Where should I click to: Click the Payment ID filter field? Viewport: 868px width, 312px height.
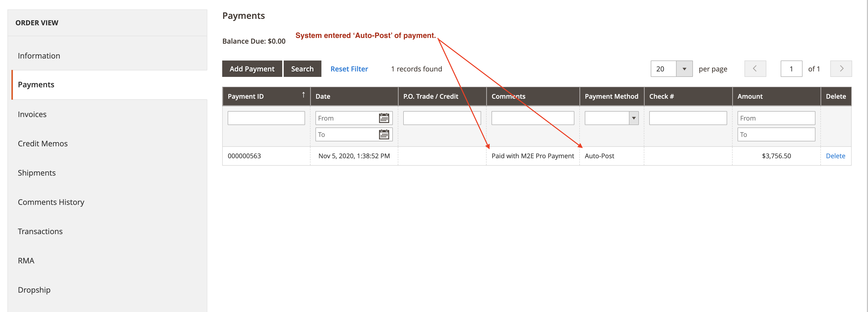(266, 118)
